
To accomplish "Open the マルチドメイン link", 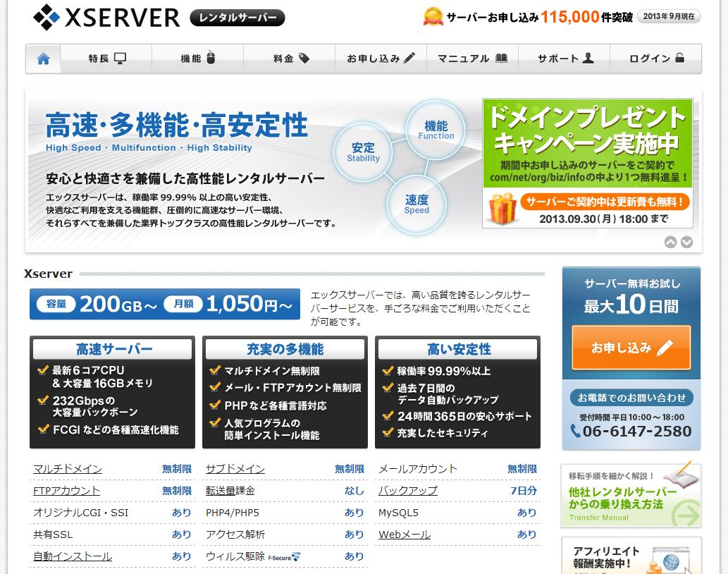I will pyautogui.click(x=68, y=469).
